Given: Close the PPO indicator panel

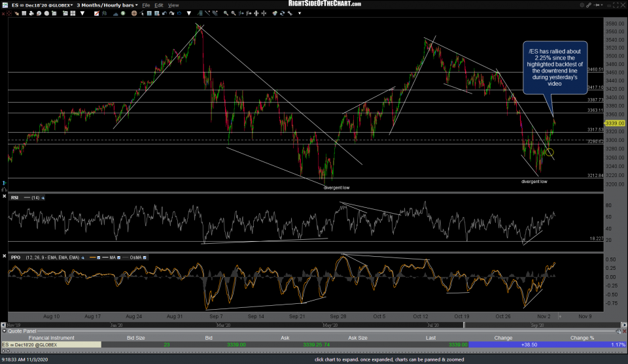Looking at the screenshot, I should click(5, 256).
